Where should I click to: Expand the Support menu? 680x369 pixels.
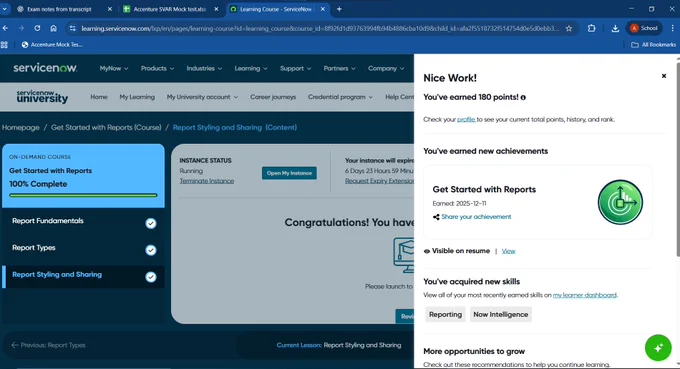coord(295,69)
